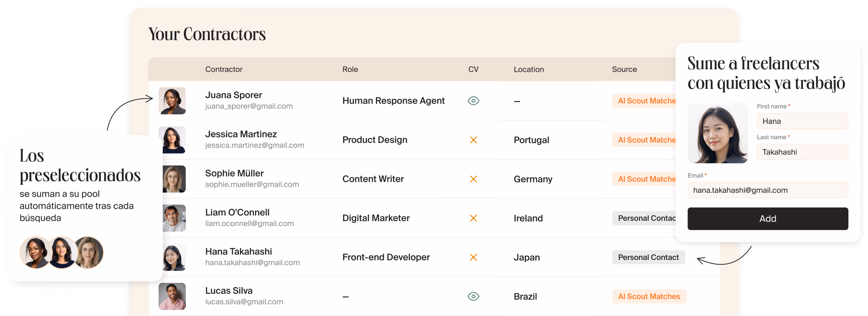The image size is (868, 316).
Task: Click the Email field in add form
Action: point(768,190)
